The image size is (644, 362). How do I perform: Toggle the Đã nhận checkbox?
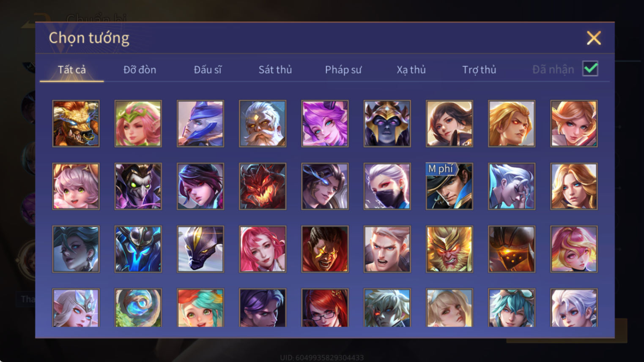click(x=590, y=69)
